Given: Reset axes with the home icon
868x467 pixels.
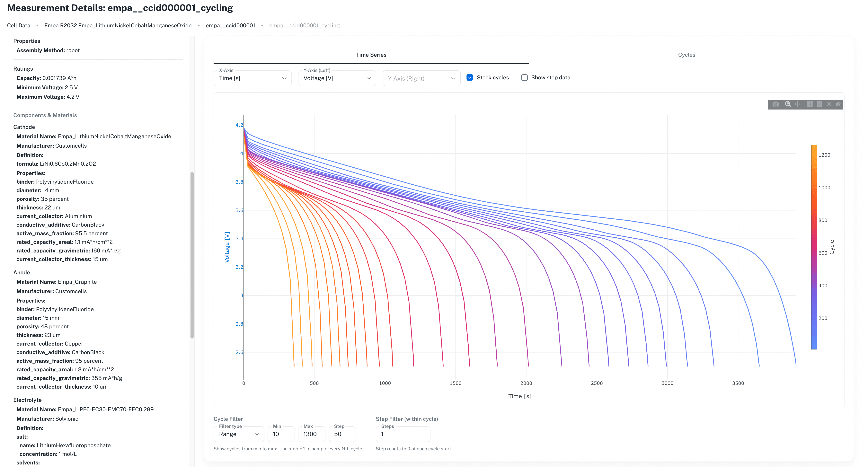Looking at the screenshot, I should pyautogui.click(x=838, y=104).
